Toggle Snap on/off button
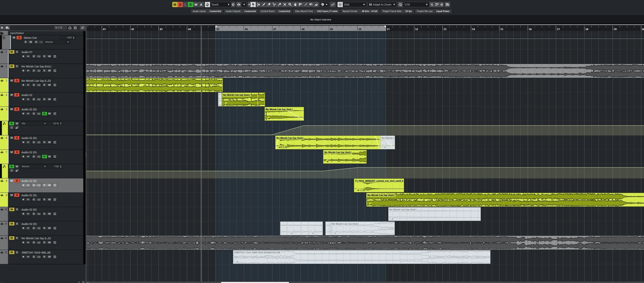This screenshot has width=644, height=283. pyautogui.click(x=340, y=4)
